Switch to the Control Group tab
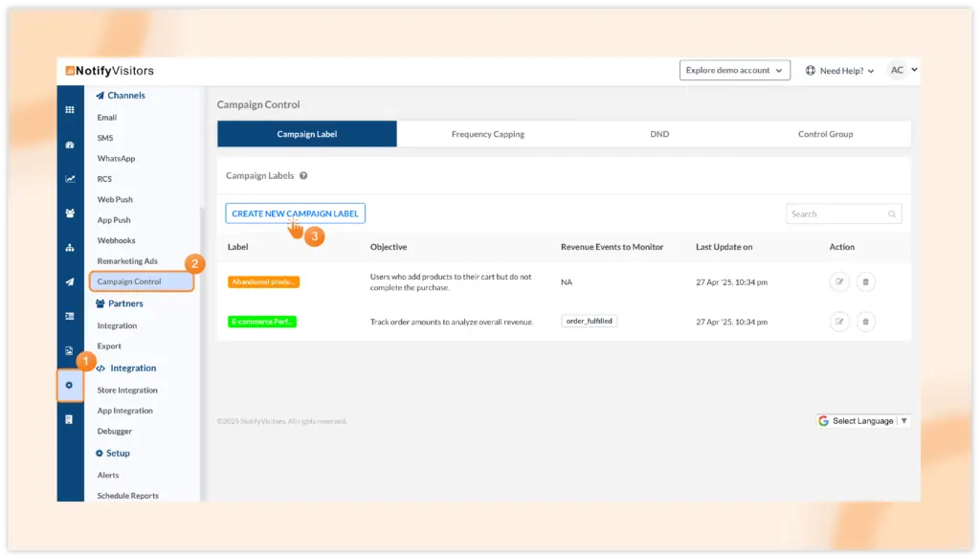Screen dimensions: 980x559 (825, 134)
